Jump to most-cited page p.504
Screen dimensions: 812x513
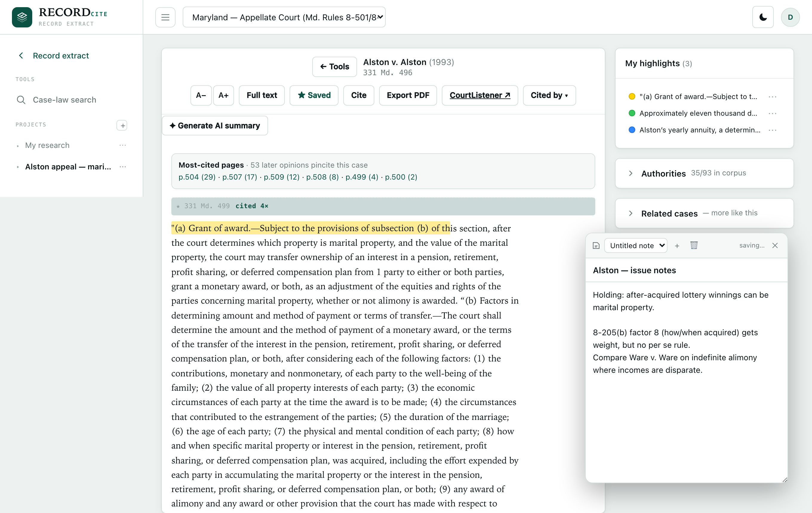tap(197, 177)
